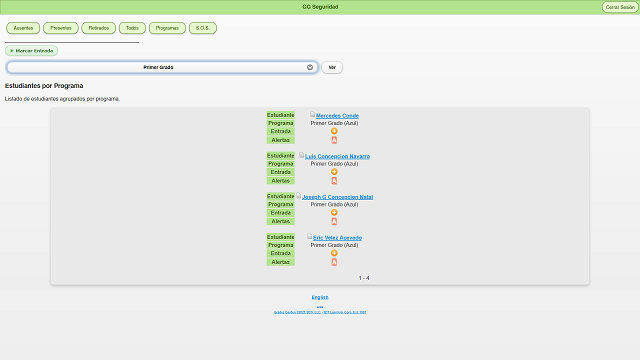Click Primer Grado (Azul) under Joseph G Concepcion Natal
640x360 pixels.
point(334,204)
